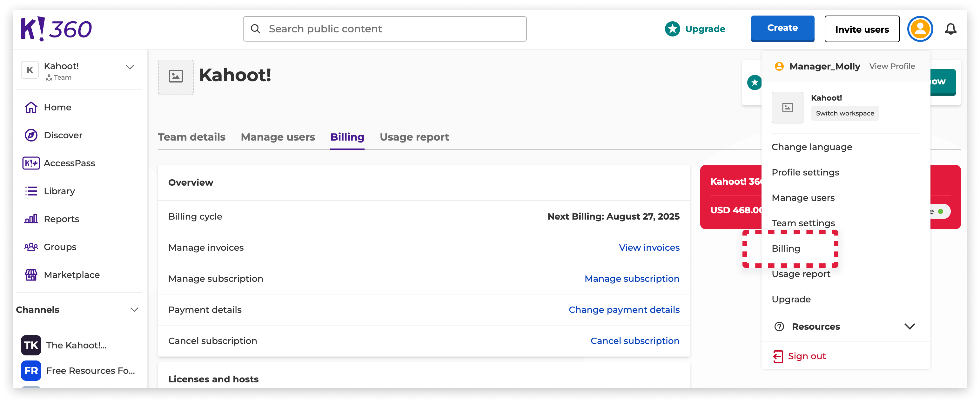980x403 pixels.
Task: Open Library in sidebar
Action: click(59, 191)
